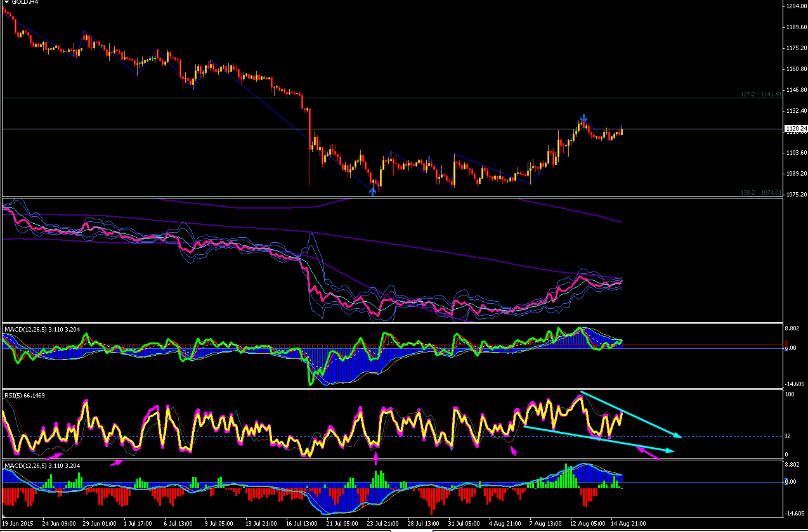Select the blue down arrow above August 12 peak
808x532 pixels.
pos(584,118)
